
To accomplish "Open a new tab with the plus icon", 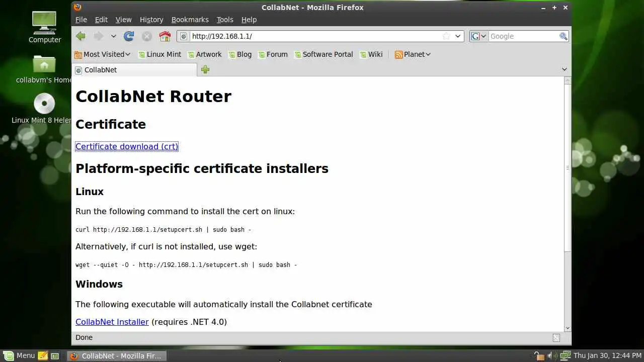I will 205,70.
